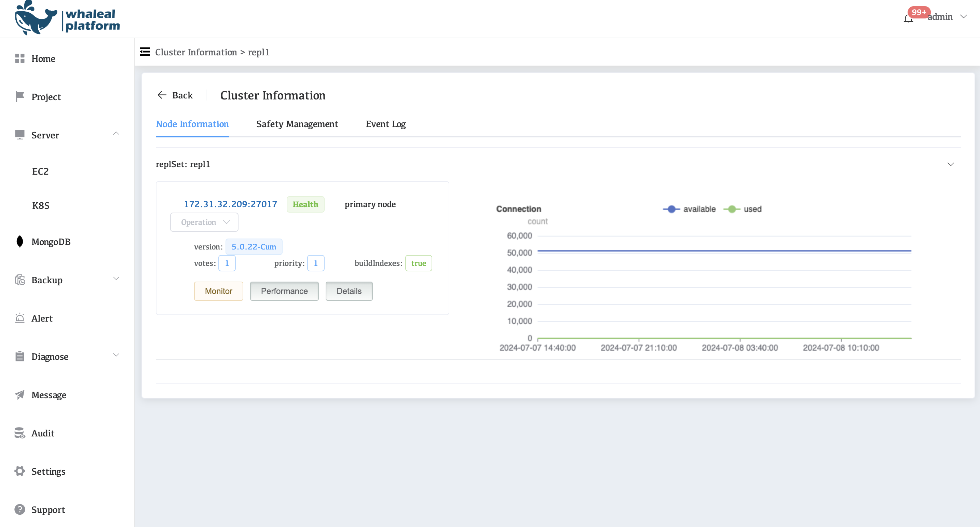Click the Monitor button
980x527 pixels.
coord(218,291)
